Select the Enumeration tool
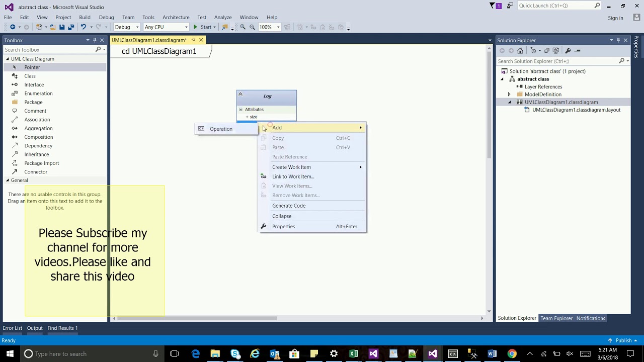Screen dimensions: 644x362 click(38, 94)
